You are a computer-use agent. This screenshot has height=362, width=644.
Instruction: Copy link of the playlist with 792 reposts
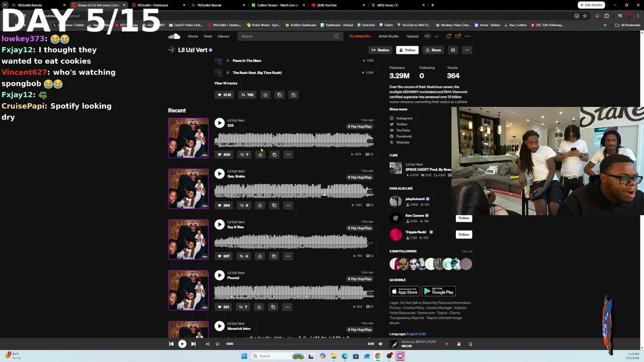coord(280,95)
